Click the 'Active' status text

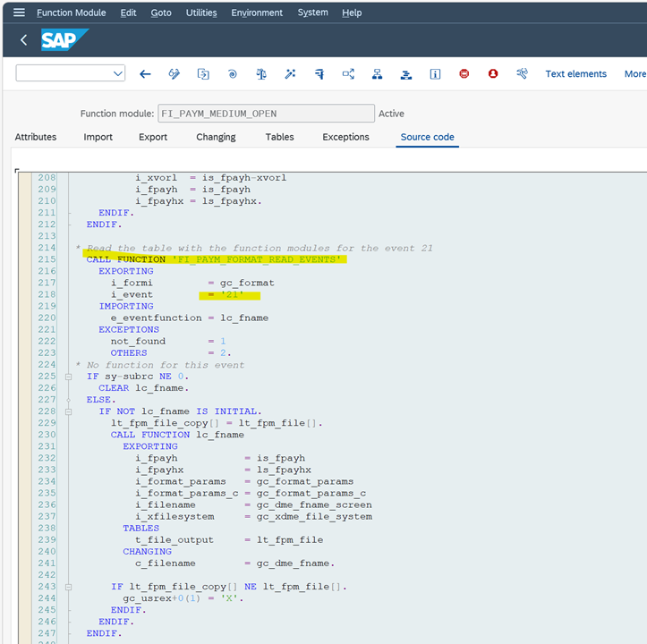point(391,114)
